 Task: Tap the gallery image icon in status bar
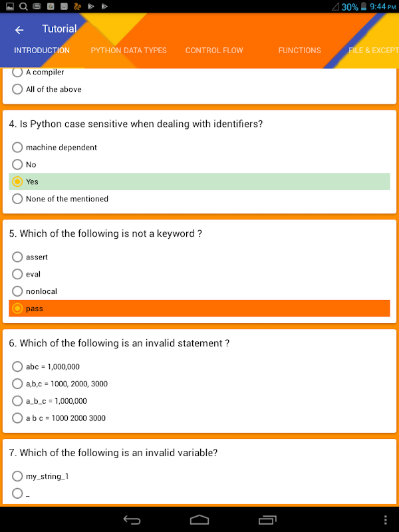10,6
